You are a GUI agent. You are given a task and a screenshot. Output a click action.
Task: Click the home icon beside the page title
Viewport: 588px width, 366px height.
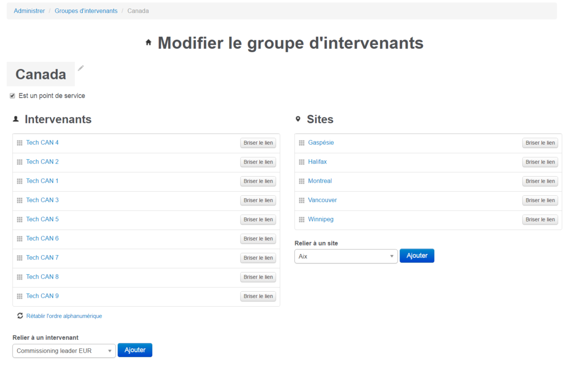(148, 43)
